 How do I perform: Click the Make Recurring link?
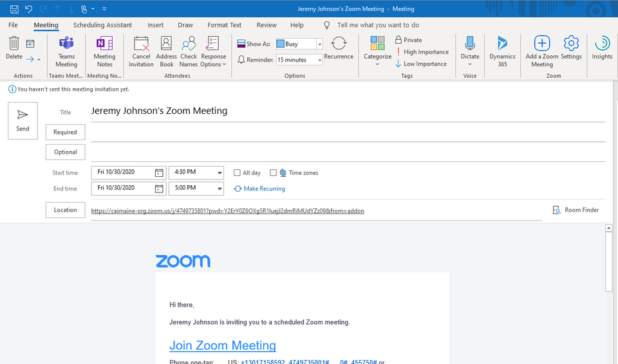point(259,188)
